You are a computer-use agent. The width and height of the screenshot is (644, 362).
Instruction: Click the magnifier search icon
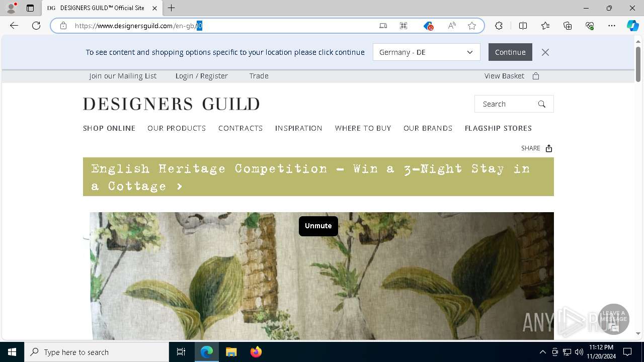pyautogui.click(x=542, y=104)
